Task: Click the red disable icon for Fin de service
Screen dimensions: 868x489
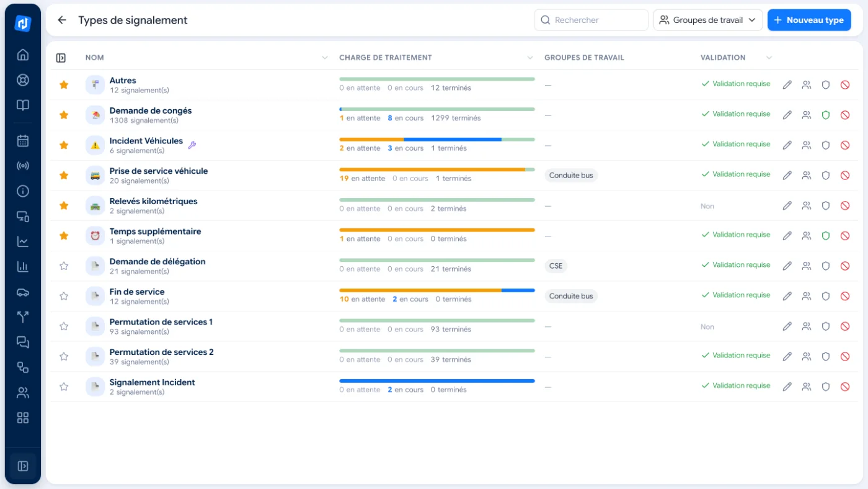Action: 845,296
